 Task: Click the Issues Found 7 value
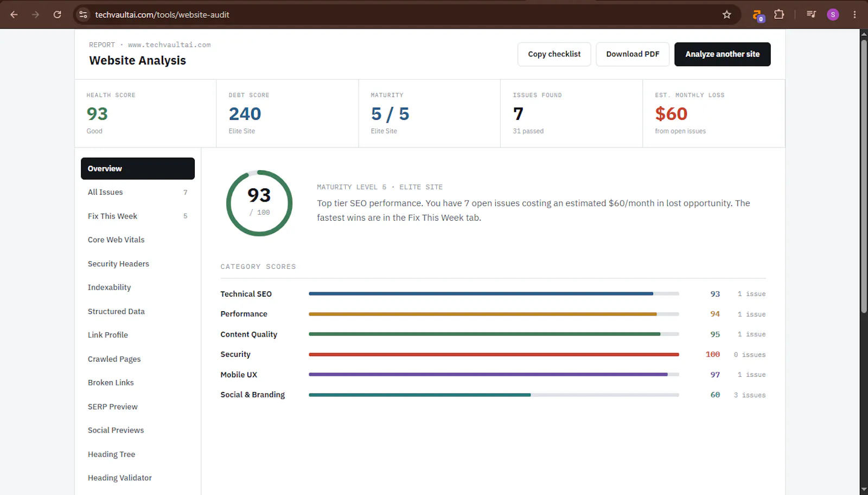[x=518, y=114]
